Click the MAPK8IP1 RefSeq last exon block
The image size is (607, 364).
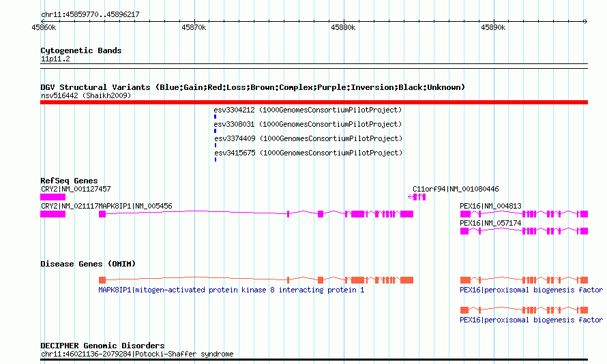pos(407,214)
